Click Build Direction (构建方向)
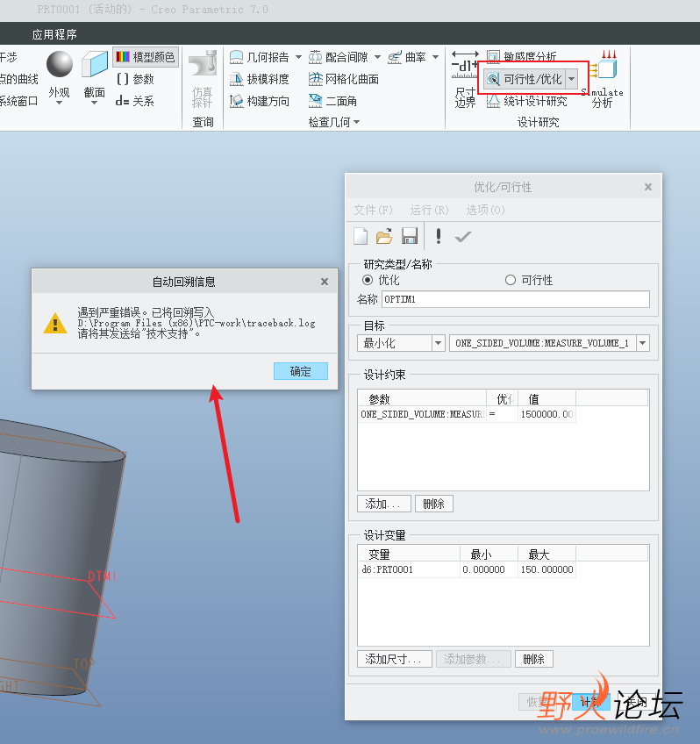This screenshot has width=700, height=744. [260, 101]
